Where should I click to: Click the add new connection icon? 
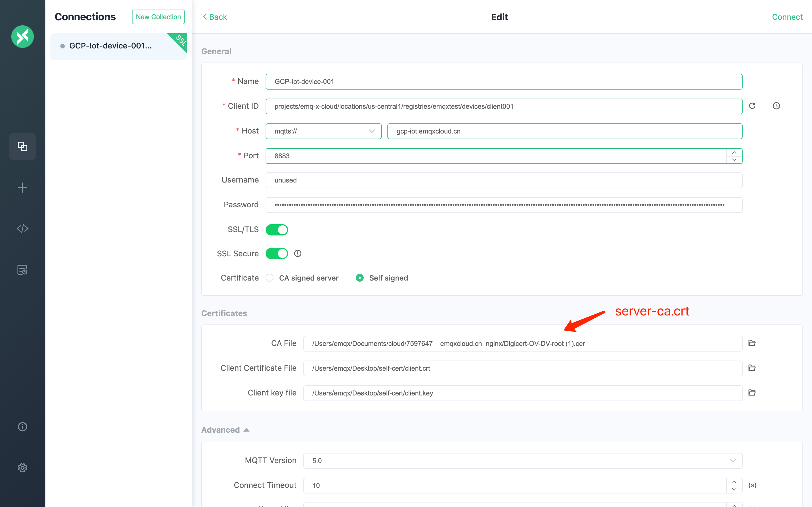[22, 188]
